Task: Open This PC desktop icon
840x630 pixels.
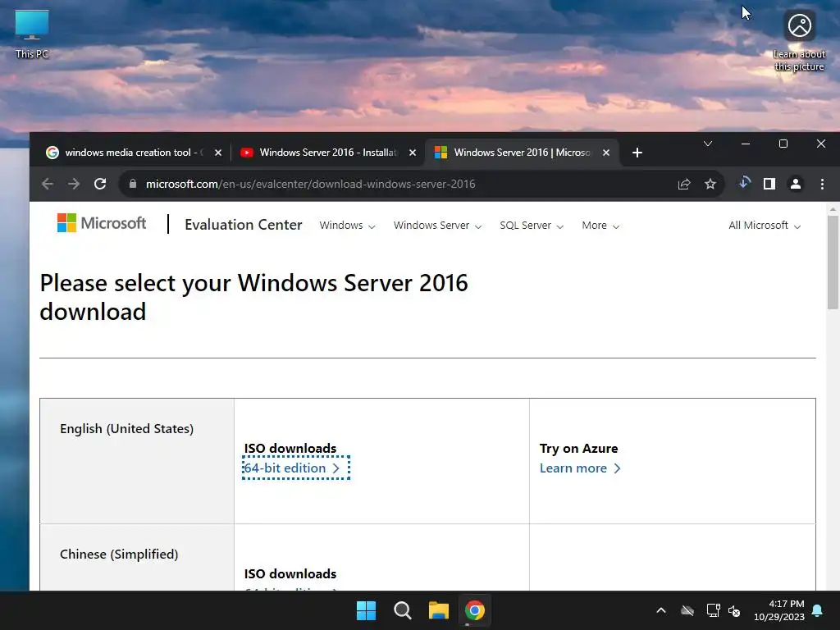Action: pos(32,34)
